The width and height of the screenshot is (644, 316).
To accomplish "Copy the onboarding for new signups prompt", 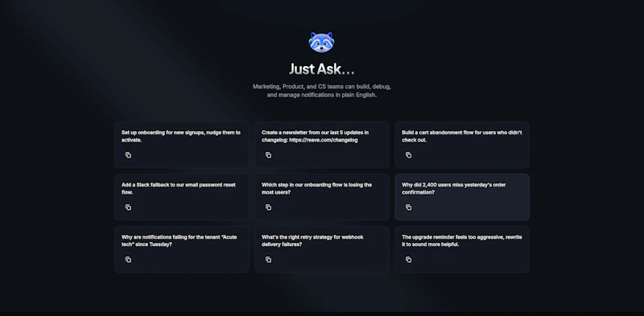I will tap(128, 155).
